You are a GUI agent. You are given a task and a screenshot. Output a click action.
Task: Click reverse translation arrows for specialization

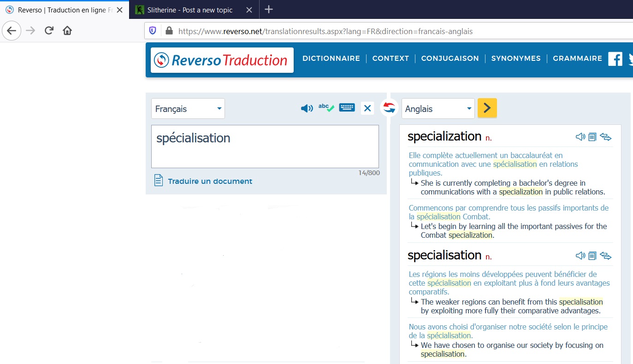(605, 137)
